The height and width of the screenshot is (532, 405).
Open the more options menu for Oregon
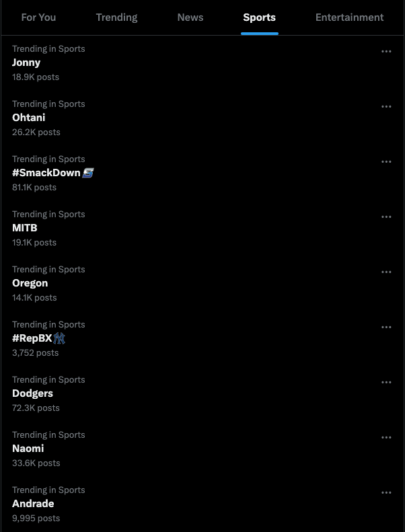click(386, 272)
